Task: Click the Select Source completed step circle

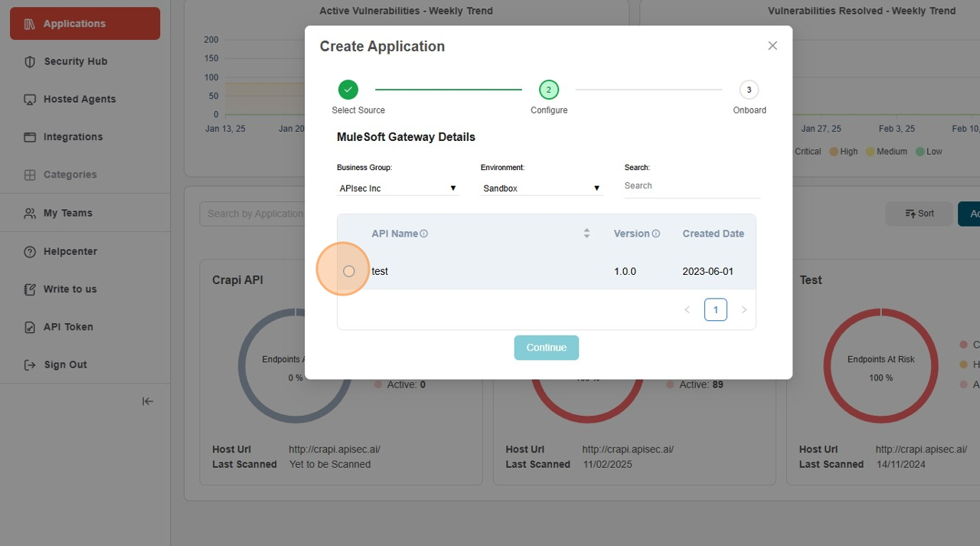Action: (x=348, y=90)
